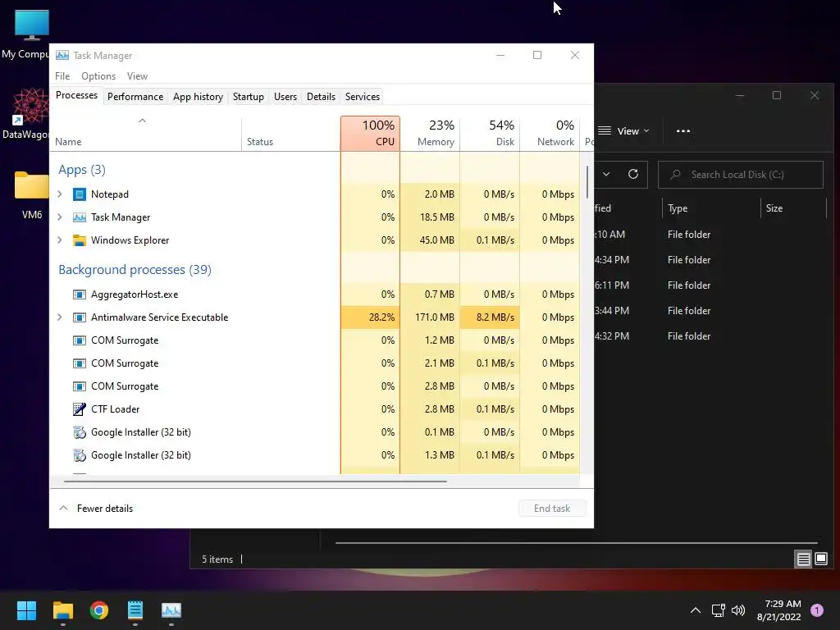840x630 pixels.
Task: Click the Notepad app icon in process list
Action: pyautogui.click(x=80, y=194)
